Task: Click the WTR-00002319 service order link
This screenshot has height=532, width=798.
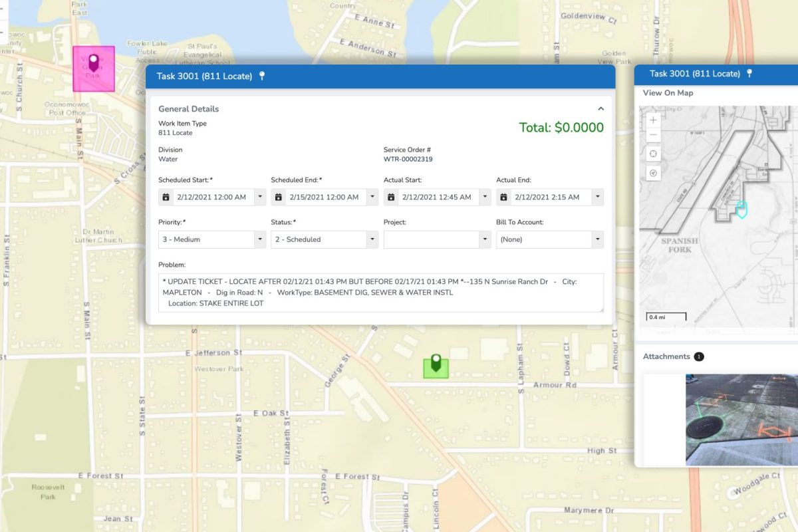Action: [x=408, y=160]
